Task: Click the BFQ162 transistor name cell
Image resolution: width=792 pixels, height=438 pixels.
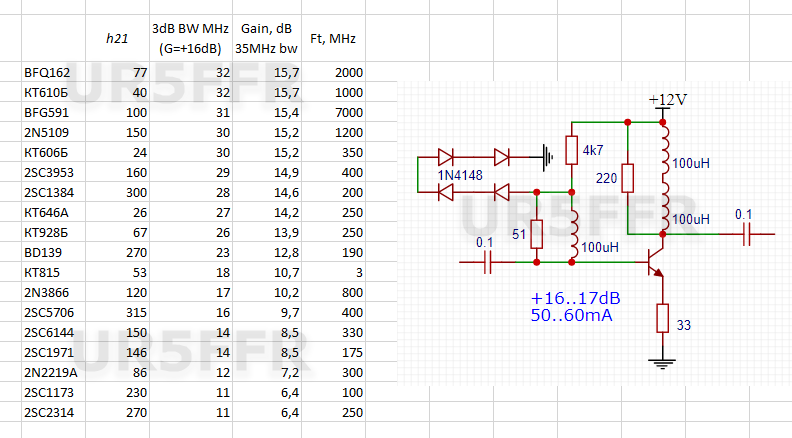Action: (x=54, y=72)
